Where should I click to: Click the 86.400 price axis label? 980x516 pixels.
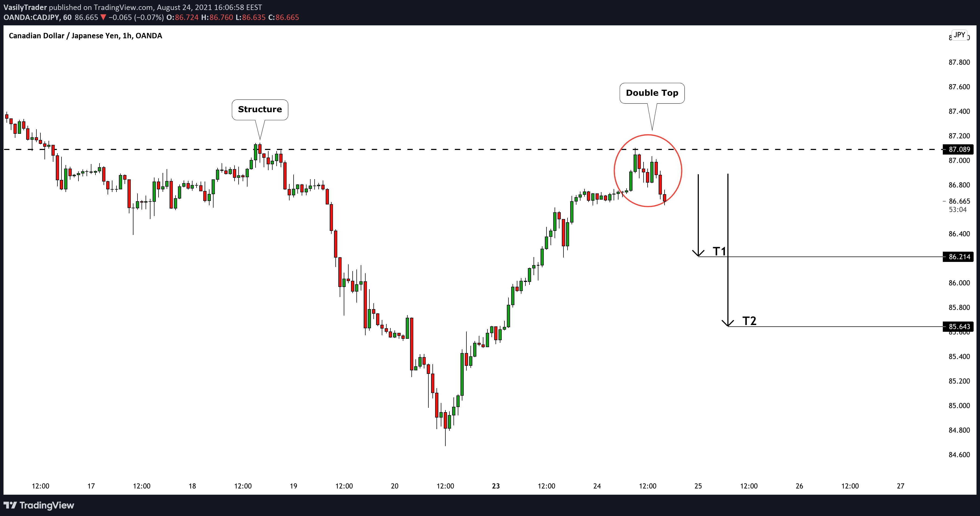[959, 234]
